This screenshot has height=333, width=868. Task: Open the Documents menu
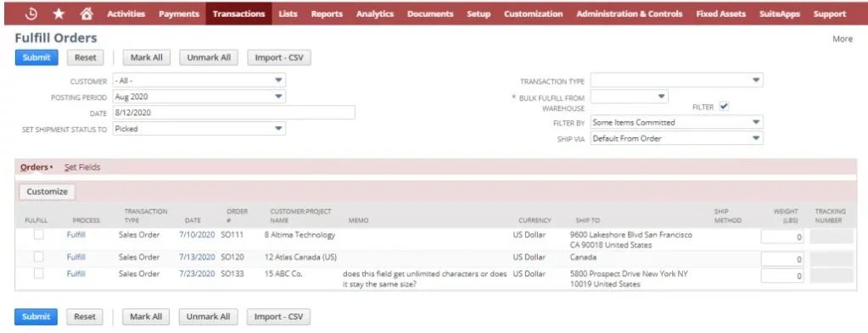[430, 14]
